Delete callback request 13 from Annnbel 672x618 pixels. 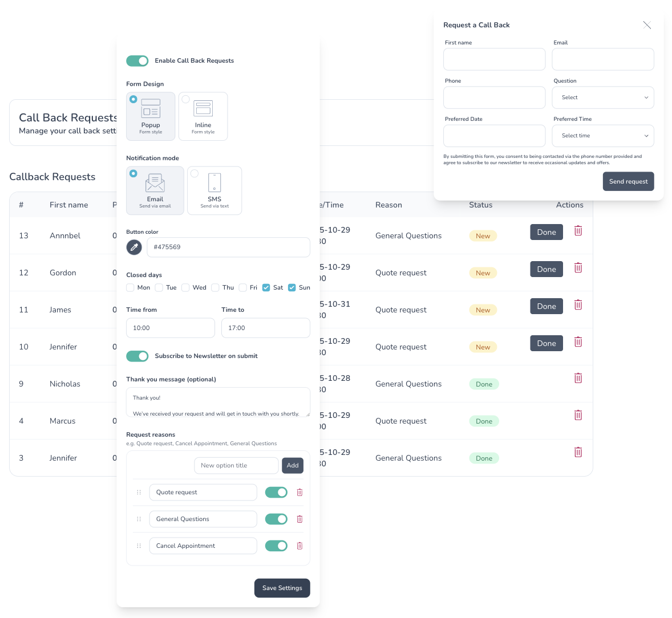(578, 231)
